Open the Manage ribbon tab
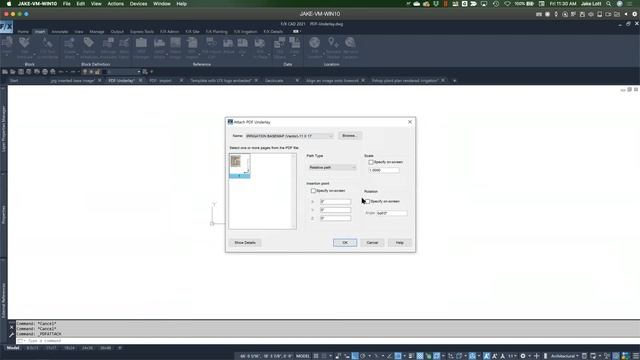Viewport: 640px width, 360px height. pos(97,31)
